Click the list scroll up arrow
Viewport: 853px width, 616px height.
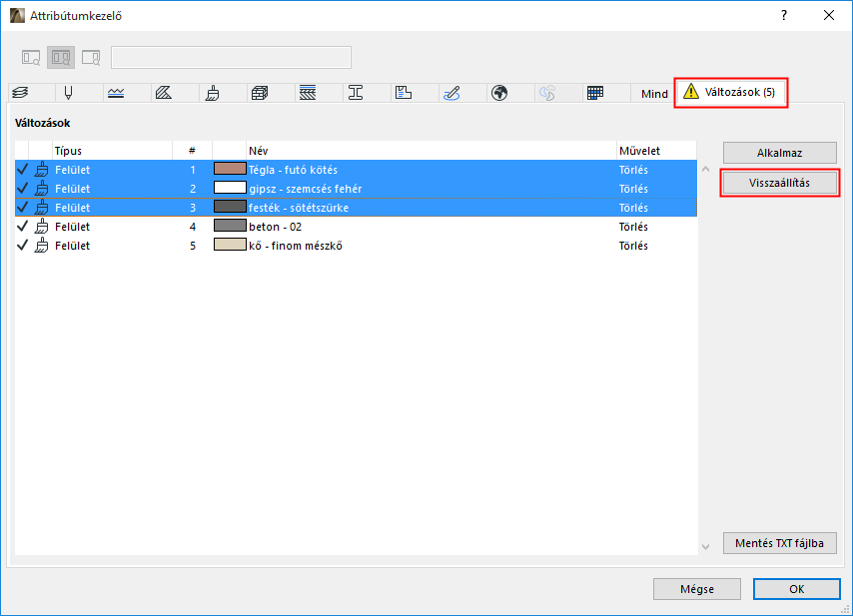705,169
